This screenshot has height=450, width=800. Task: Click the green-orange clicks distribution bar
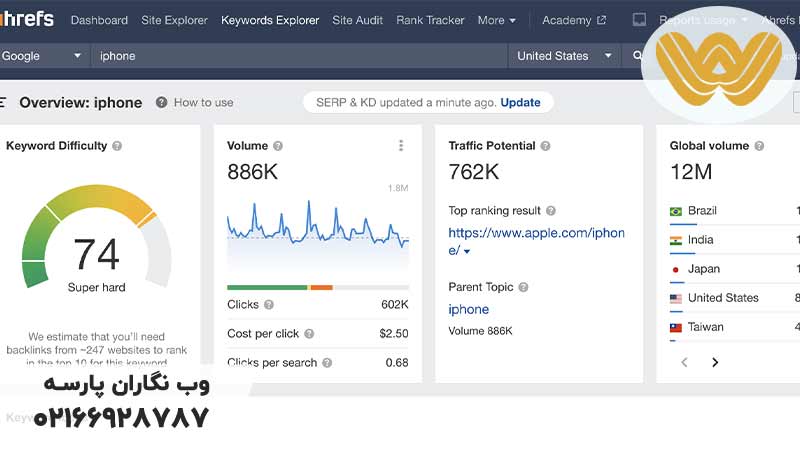pyautogui.click(x=318, y=288)
